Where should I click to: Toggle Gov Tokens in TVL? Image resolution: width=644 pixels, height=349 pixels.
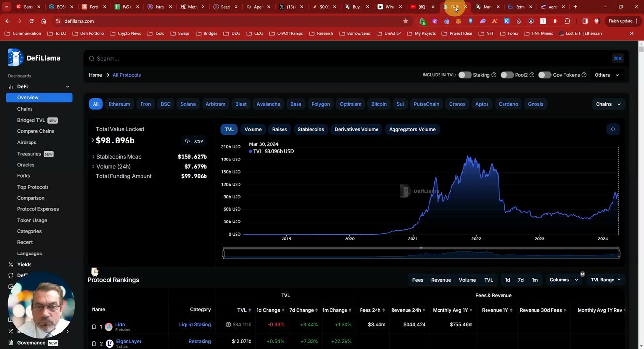pyautogui.click(x=545, y=75)
